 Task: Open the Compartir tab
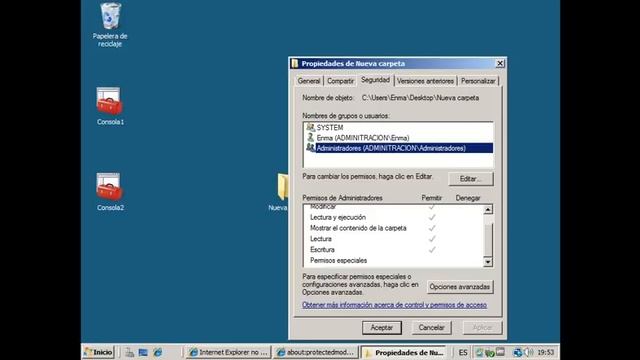[340, 81]
